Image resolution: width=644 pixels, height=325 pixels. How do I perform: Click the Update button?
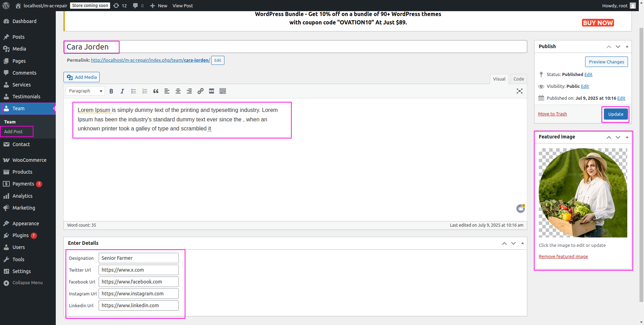616,114
